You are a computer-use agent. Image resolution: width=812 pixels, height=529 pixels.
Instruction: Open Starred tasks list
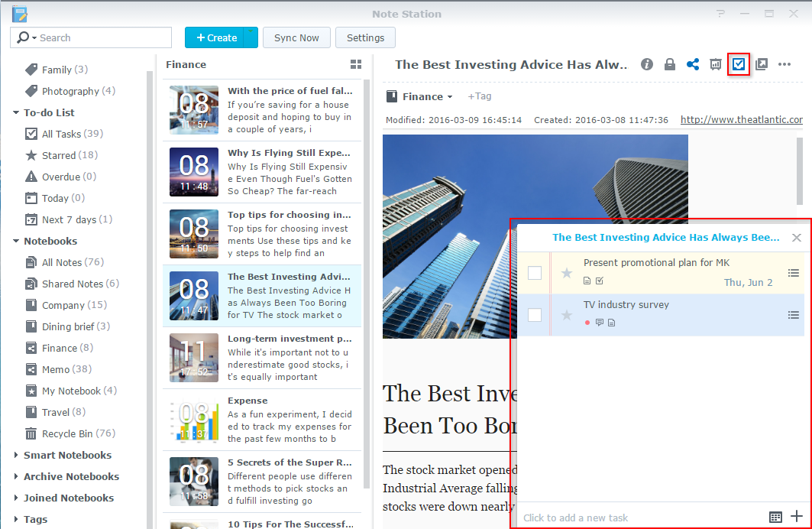pyautogui.click(x=61, y=155)
